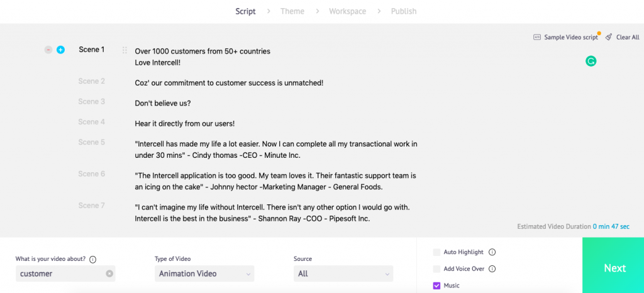This screenshot has height=293, width=644.
Task: Click the Sample Video script icon
Action: [x=537, y=37]
